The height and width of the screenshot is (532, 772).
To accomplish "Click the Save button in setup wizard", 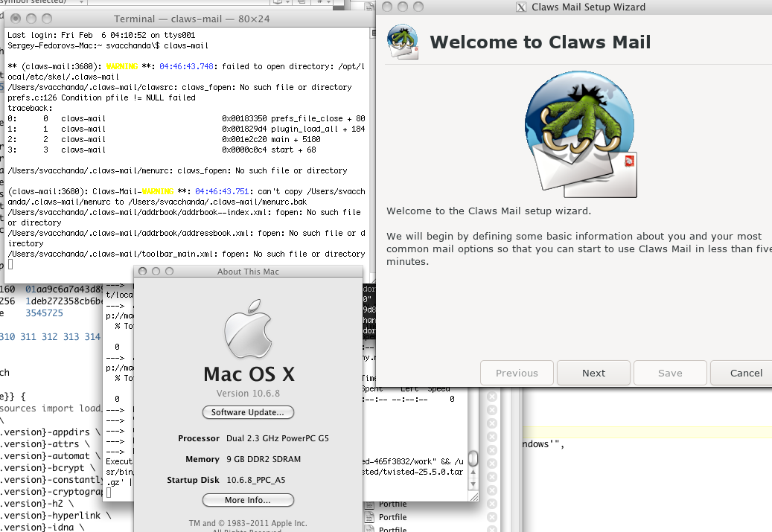I will click(x=670, y=373).
